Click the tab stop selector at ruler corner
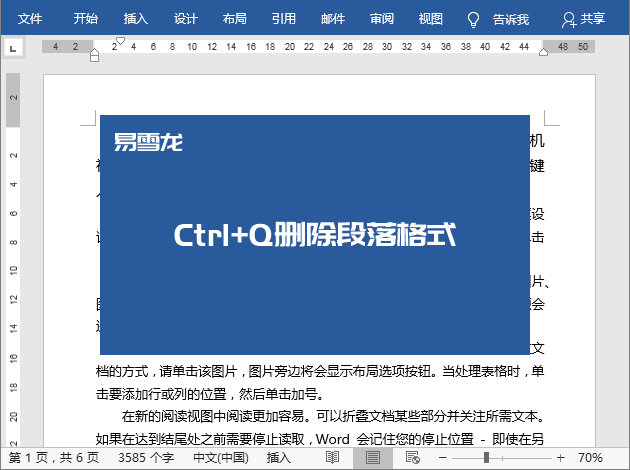The height and width of the screenshot is (470, 630). tap(13, 49)
